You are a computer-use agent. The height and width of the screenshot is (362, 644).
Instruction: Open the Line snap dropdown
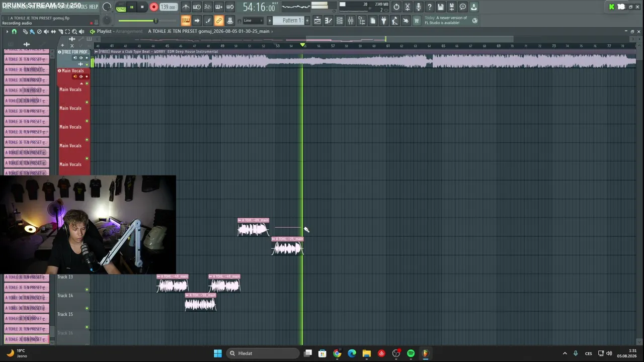click(x=252, y=21)
